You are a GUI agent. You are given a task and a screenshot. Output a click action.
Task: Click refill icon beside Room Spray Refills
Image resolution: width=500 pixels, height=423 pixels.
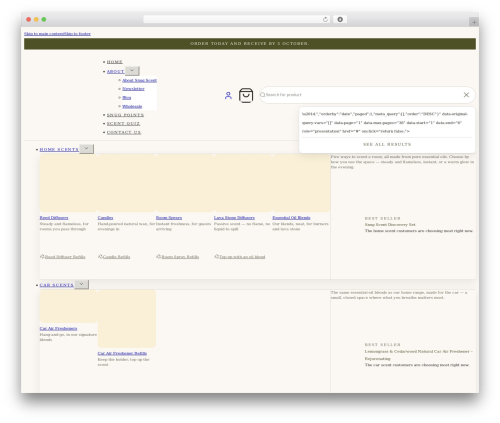click(158, 256)
